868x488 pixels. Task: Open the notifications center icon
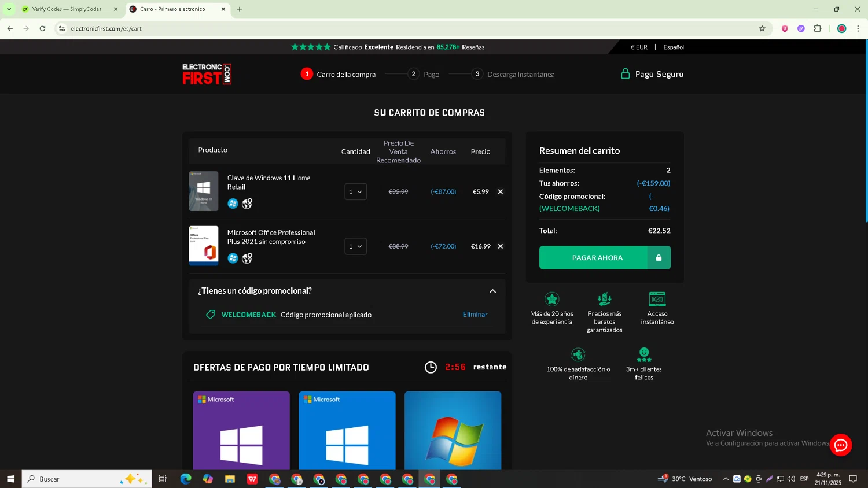[853, 479]
